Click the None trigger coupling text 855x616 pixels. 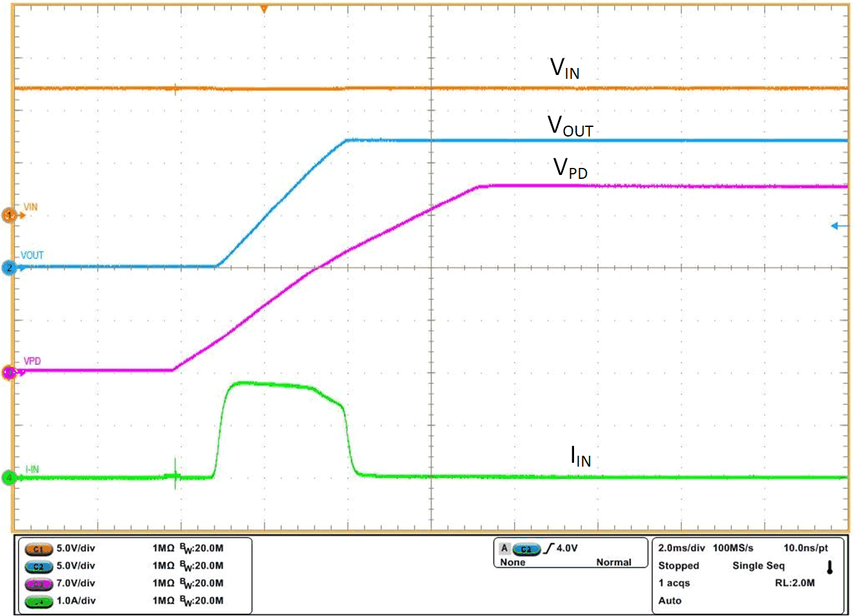tap(512, 562)
